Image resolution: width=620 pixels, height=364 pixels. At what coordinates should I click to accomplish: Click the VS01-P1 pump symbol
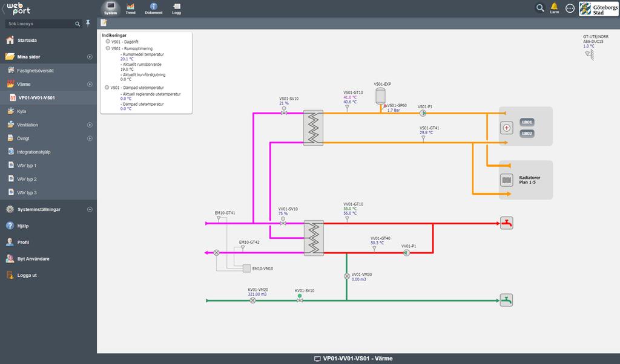tap(423, 113)
